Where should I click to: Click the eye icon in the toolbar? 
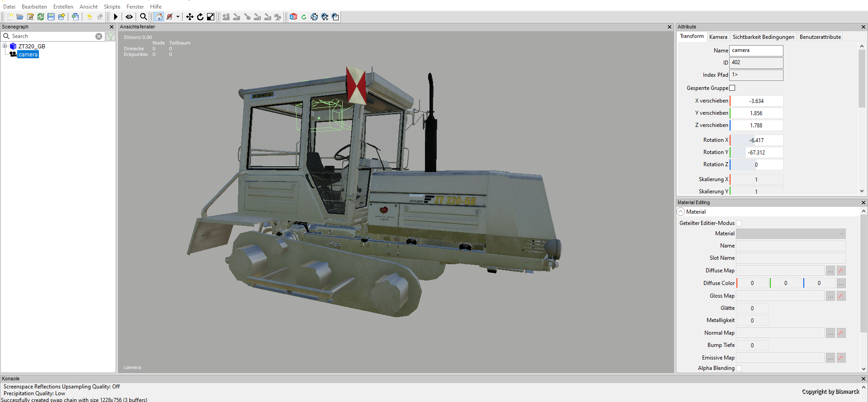(129, 17)
